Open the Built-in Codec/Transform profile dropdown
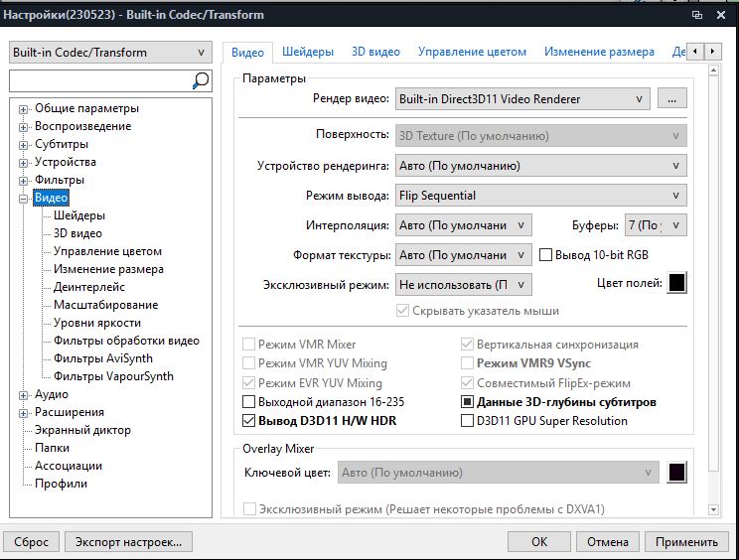Image resolution: width=739 pixels, height=560 pixels. (x=110, y=53)
